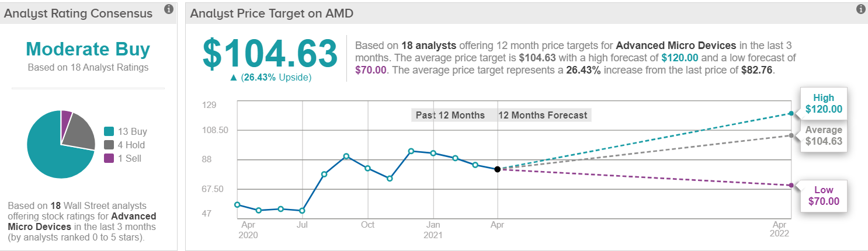Image resolution: width=868 pixels, height=251 pixels.
Task: Click the Average $104.63 forecast callout
Action: pyautogui.click(x=824, y=135)
